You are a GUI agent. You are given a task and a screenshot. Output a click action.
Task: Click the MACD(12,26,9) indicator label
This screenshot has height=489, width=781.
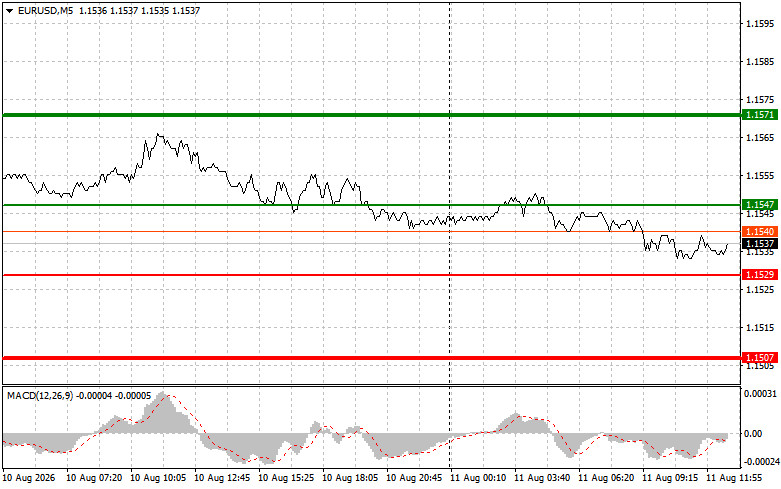(x=40, y=395)
